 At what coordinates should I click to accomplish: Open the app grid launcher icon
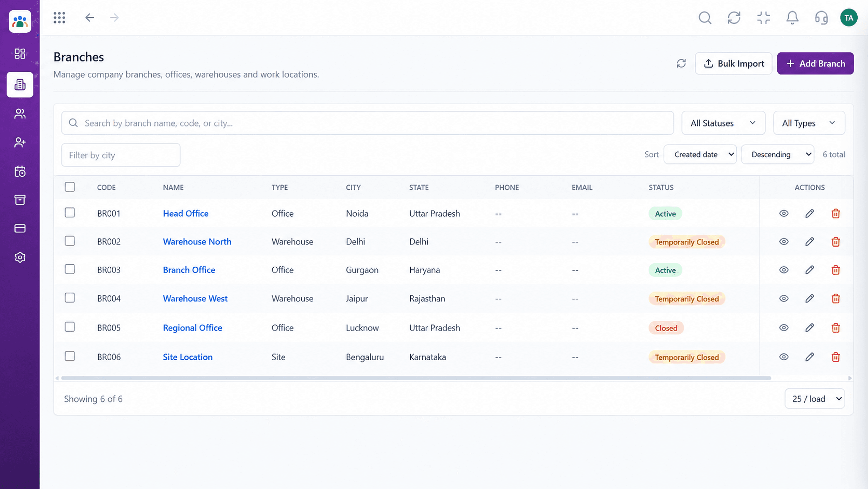[x=59, y=17]
